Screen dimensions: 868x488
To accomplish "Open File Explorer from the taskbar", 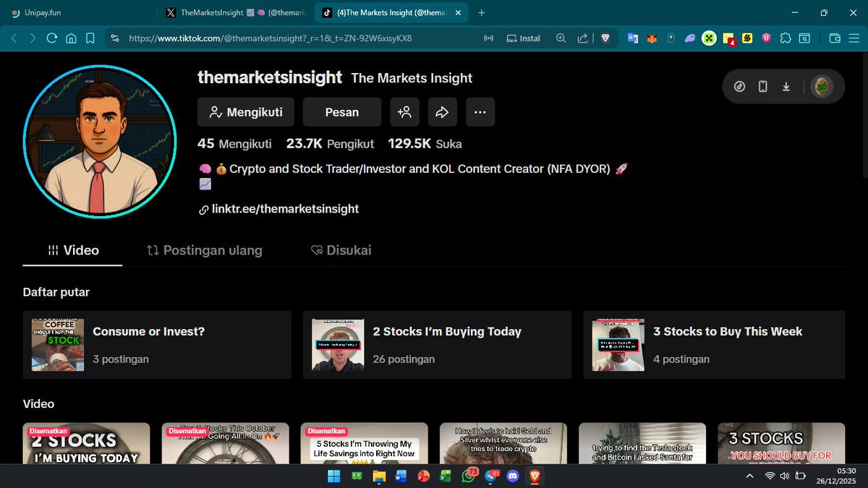I will 379,476.
